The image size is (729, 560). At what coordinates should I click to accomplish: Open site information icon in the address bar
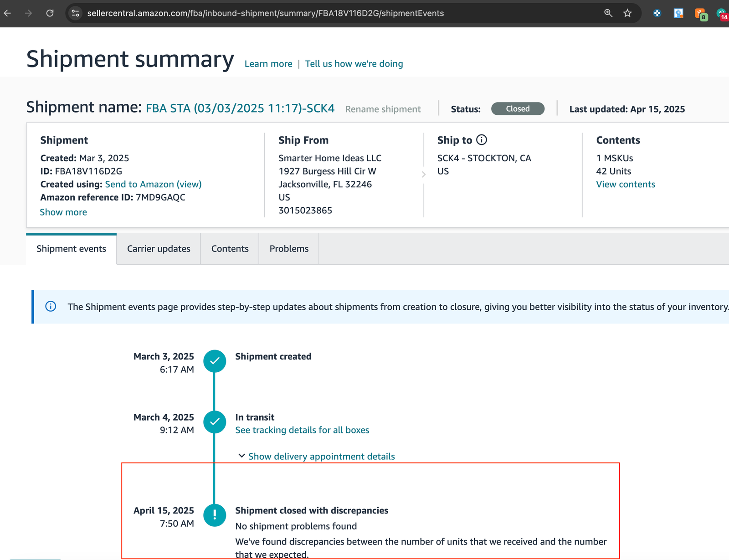click(76, 13)
